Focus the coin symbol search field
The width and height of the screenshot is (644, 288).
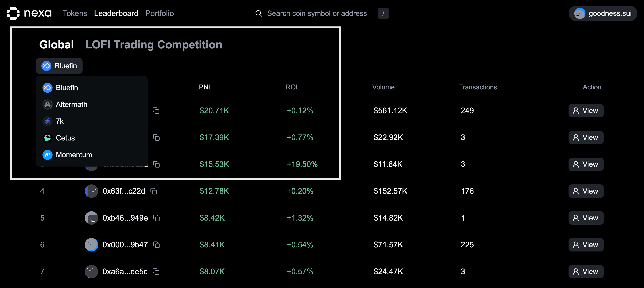tap(317, 13)
